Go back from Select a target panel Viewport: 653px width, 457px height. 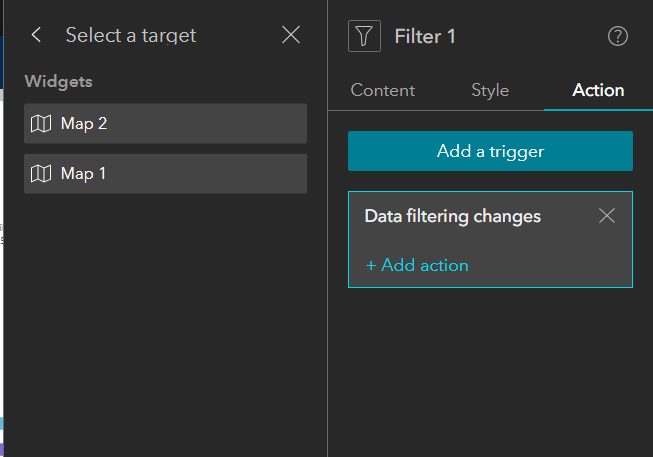37,35
